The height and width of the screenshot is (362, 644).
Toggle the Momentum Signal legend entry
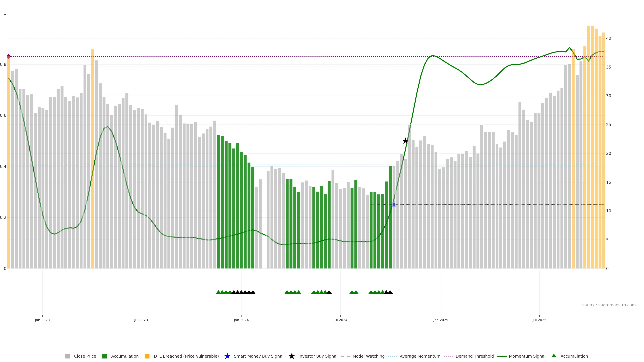tap(527, 356)
